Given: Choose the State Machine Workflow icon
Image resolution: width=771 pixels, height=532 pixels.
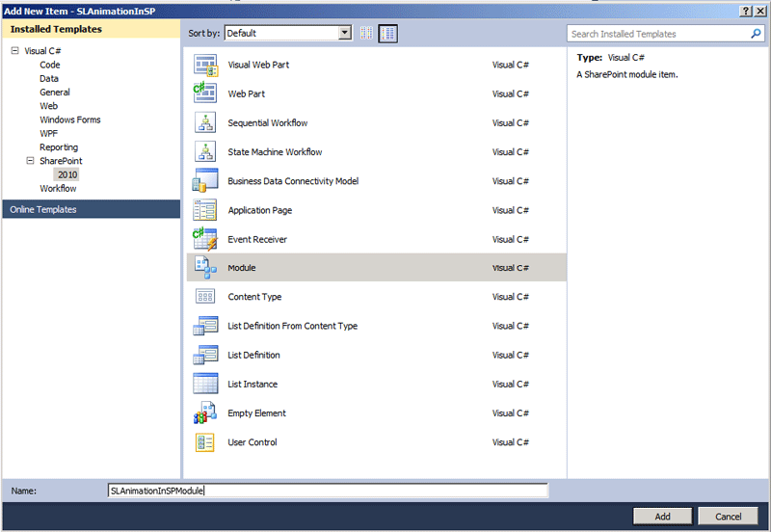Looking at the screenshot, I should pyautogui.click(x=205, y=152).
